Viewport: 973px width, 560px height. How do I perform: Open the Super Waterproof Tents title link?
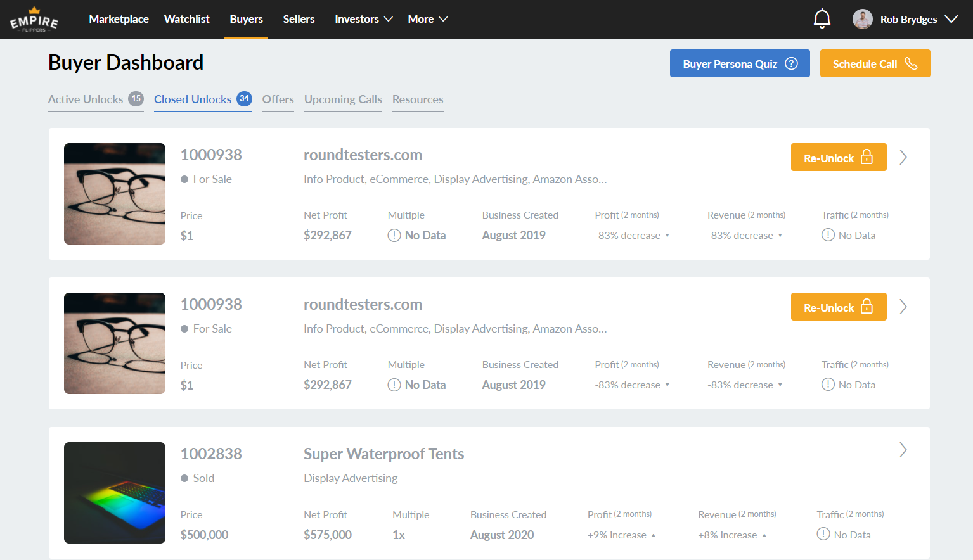[383, 454]
